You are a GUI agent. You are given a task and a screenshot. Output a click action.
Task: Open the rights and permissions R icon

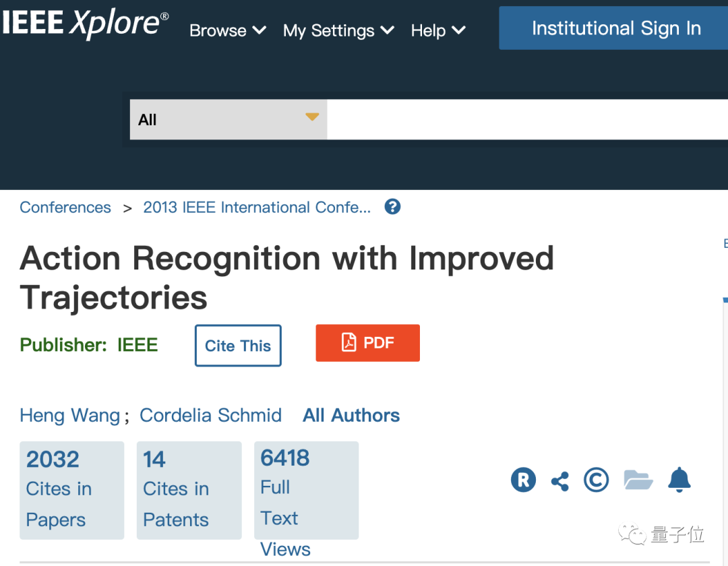coord(523,480)
